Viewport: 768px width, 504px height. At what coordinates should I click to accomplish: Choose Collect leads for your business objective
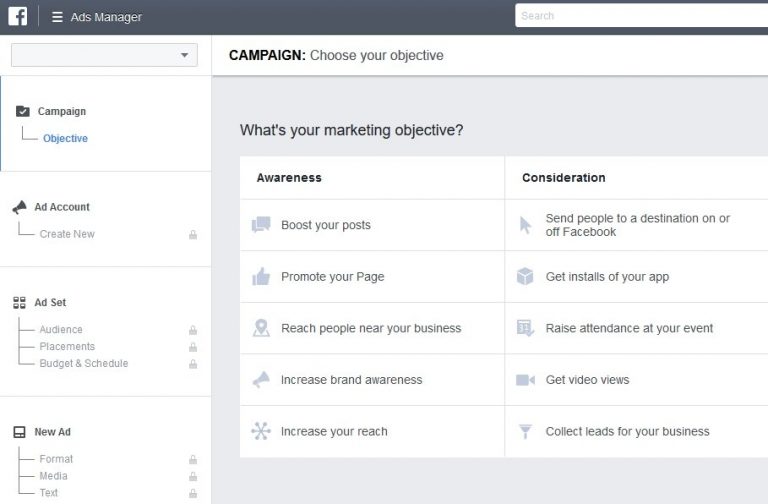point(636,432)
